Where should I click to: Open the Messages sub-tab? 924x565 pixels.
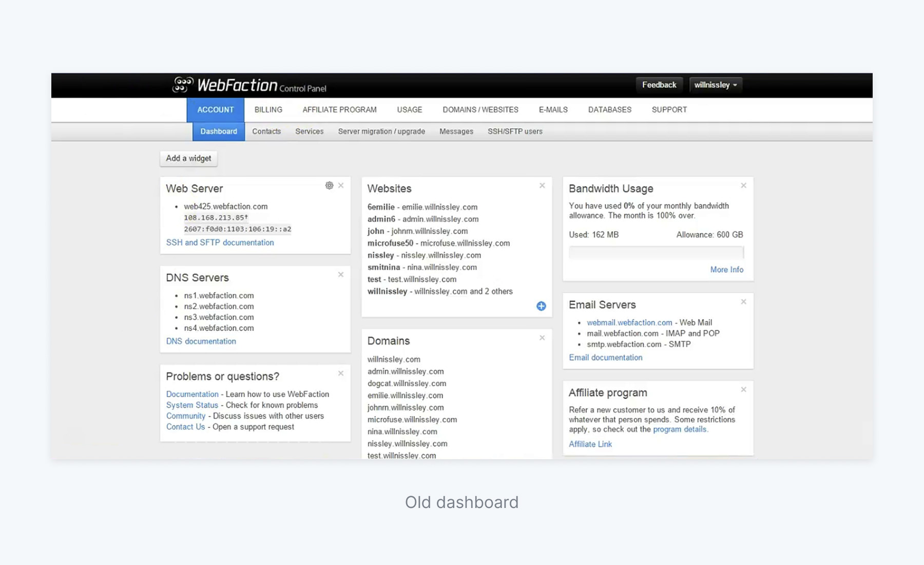[456, 131]
